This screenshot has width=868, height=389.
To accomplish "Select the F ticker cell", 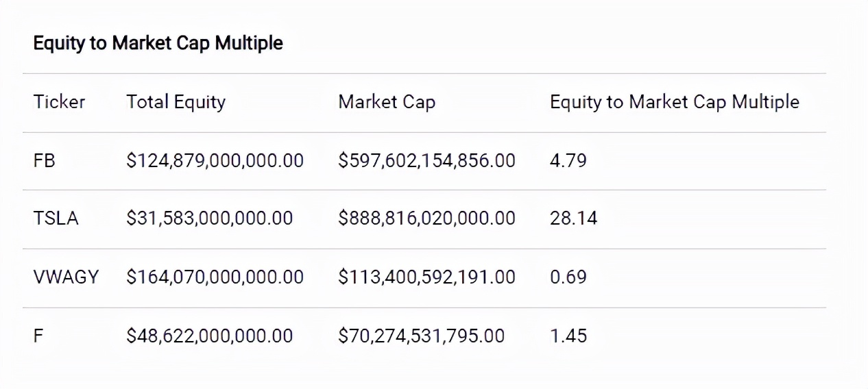I will tap(38, 336).
